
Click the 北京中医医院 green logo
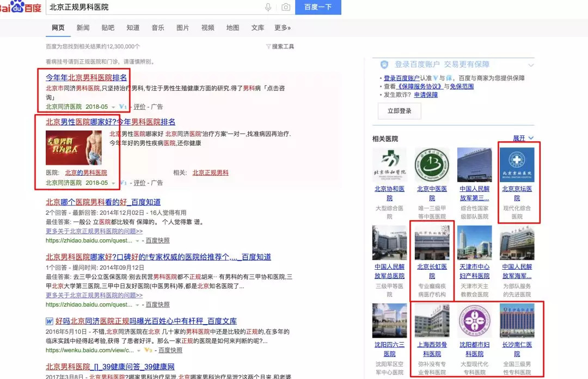tap(432, 165)
